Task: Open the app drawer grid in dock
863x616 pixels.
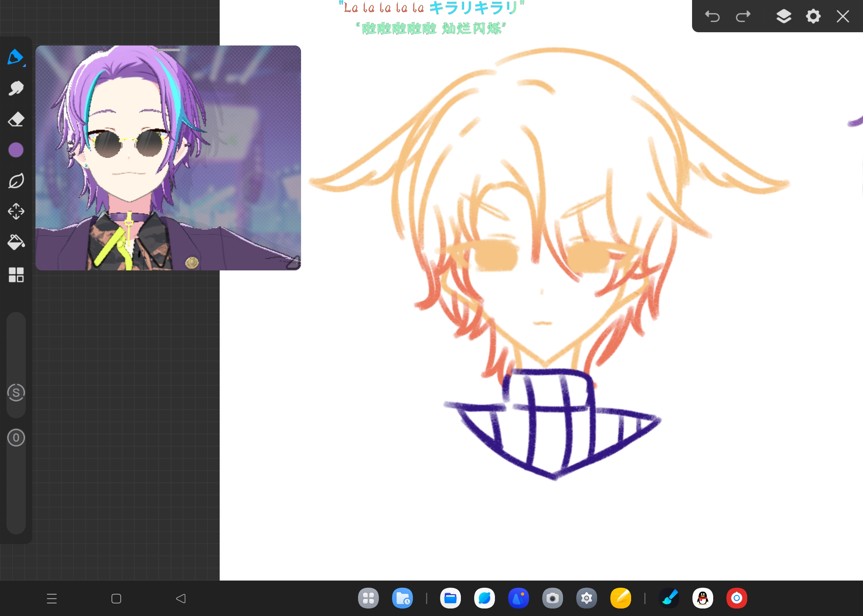Action: tap(368, 598)
